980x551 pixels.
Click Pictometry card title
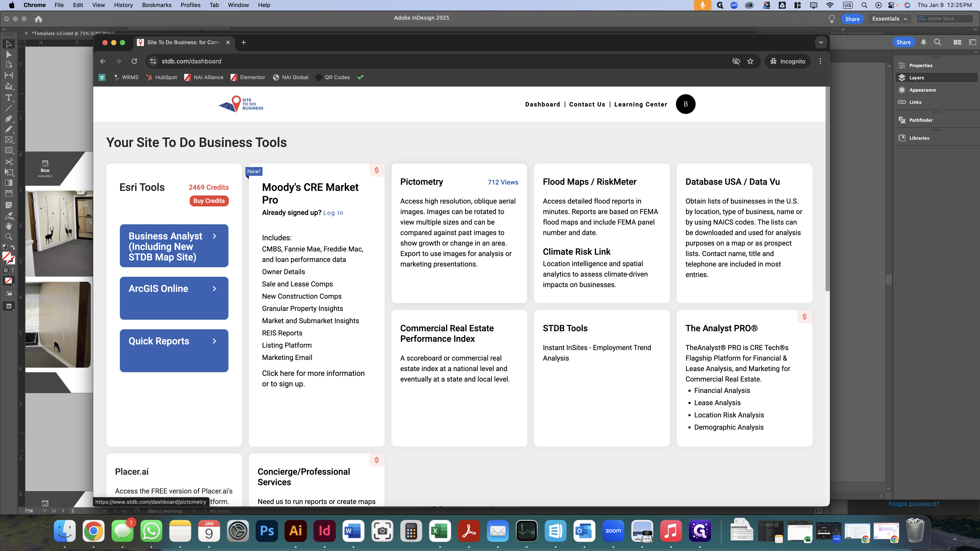click(422, 182)
